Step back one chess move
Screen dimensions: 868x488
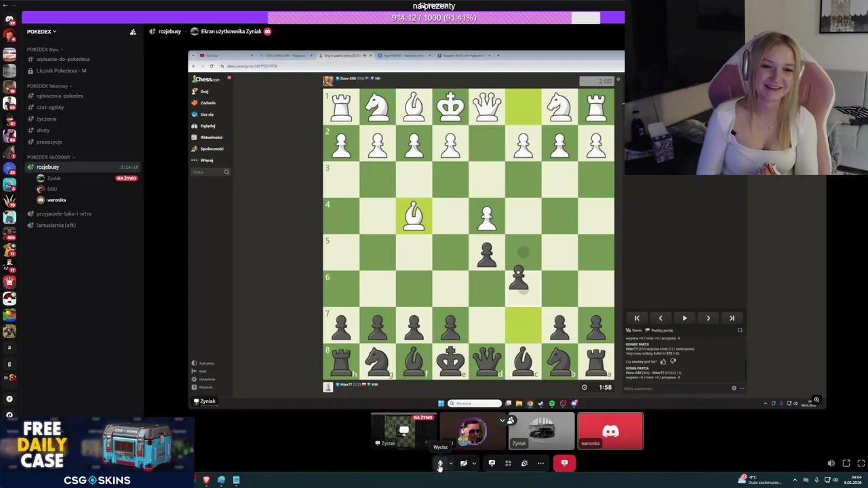(660, 318)
